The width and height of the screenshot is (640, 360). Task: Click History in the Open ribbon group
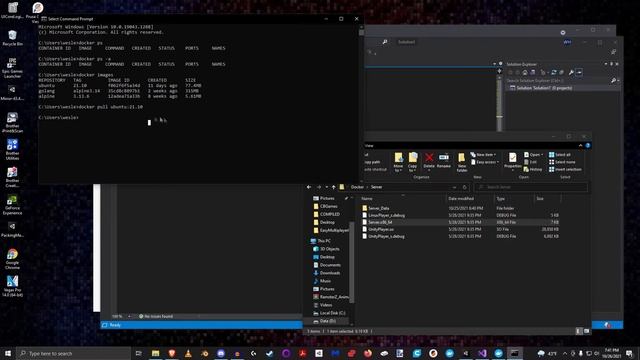[x=533, y=169]
